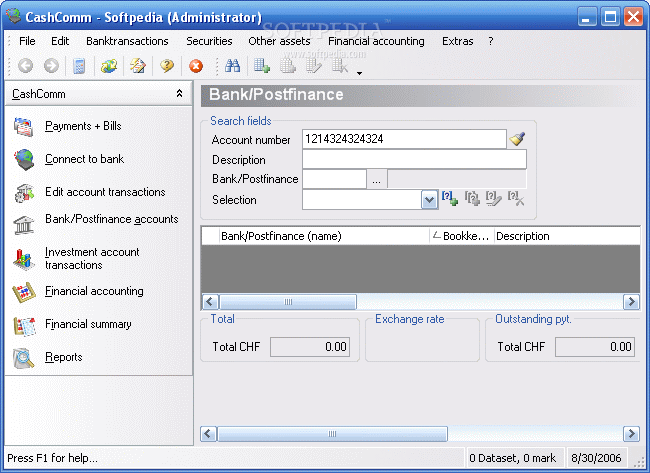Sort by Bookke... column header
The height and width of the screenshot is (473, 650).
462,236
